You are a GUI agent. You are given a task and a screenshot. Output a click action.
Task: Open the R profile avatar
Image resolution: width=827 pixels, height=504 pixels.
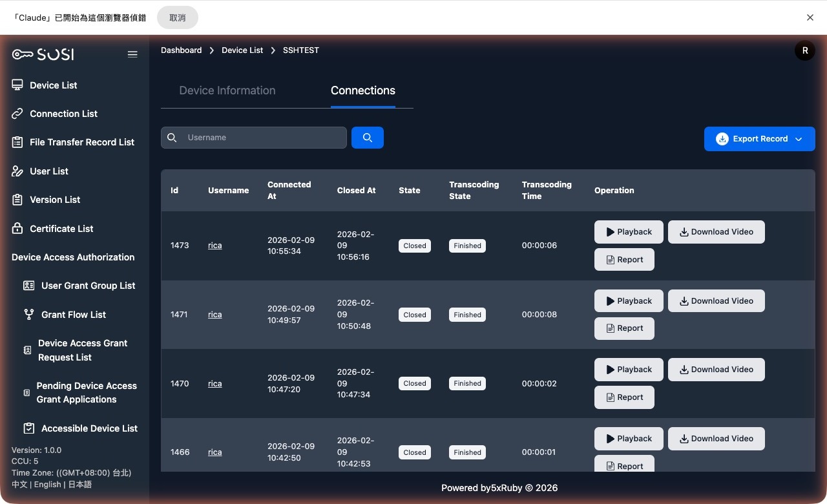click(x=804, y=50)
